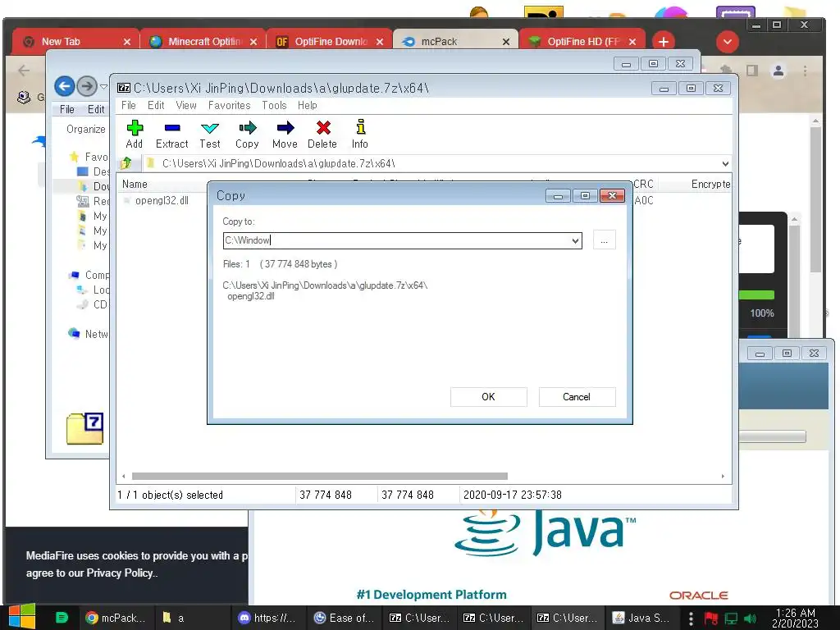The image size is (840, 630).
Task: Open Chrome three-dot menu
Action: (x=805, y=71)
